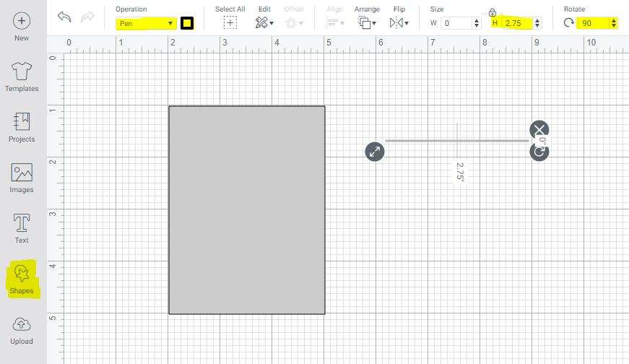Open the Arrange dropdown
Image resolution: width=629 pixels, height=364 pixels.
click(x=368, y=23)
